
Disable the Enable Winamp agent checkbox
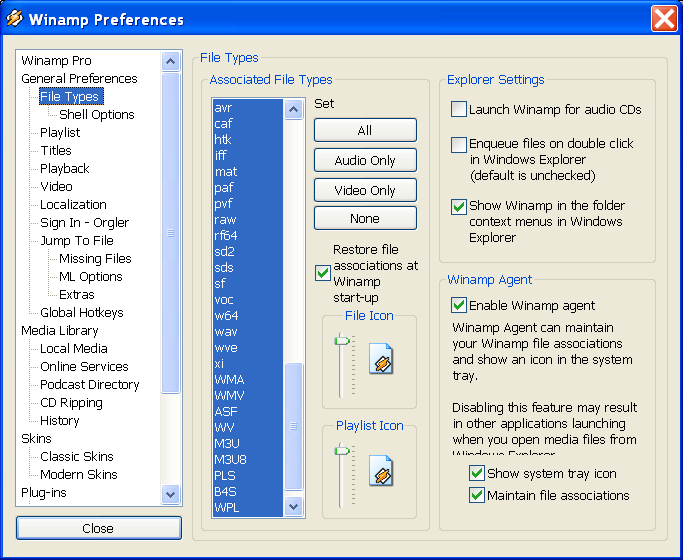coord(459,305)
